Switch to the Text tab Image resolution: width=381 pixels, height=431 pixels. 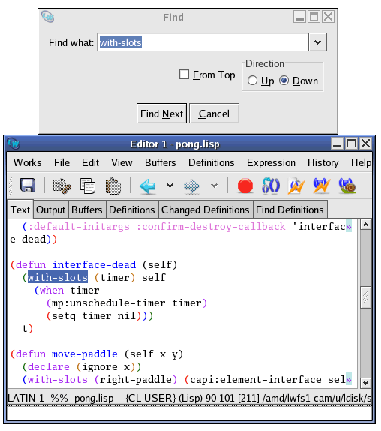[20, 210]
